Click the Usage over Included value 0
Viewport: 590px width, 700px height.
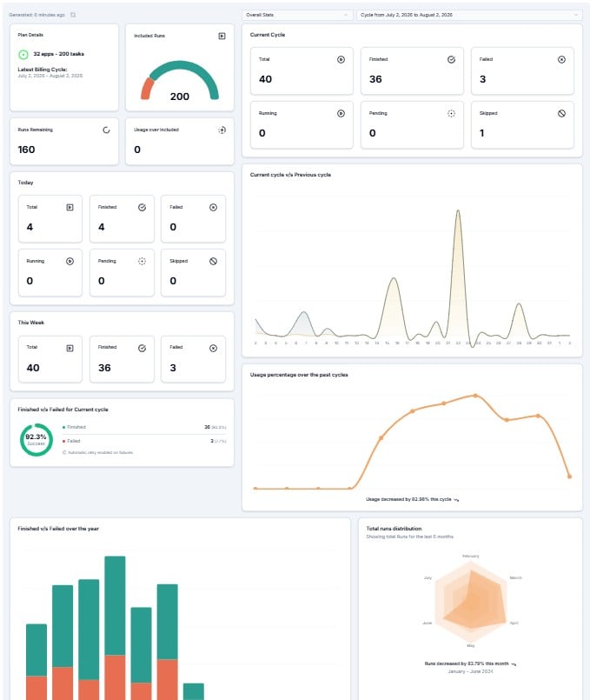click(x=137, y=150)
